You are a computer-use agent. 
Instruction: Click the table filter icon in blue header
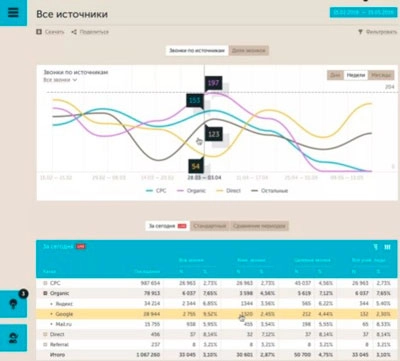point(376,247)
